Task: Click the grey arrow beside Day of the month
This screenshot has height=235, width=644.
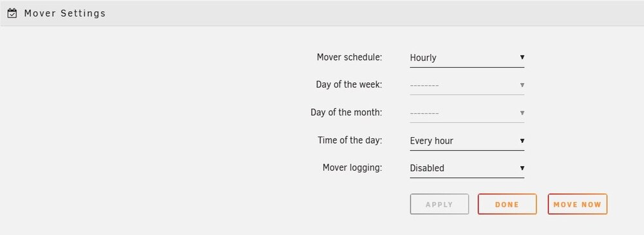Action: coord(522,113)
